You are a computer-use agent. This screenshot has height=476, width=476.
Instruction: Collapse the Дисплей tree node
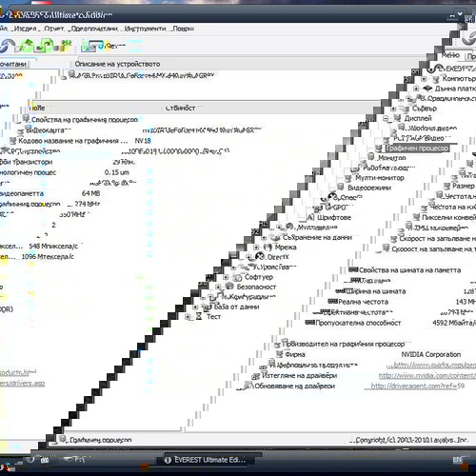[x=386, y=118]
